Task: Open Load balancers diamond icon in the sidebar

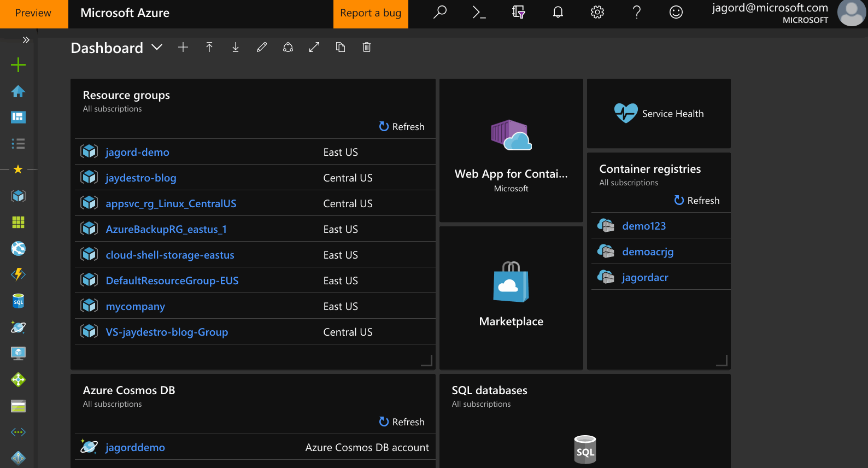Action: (x=18, y=379)
